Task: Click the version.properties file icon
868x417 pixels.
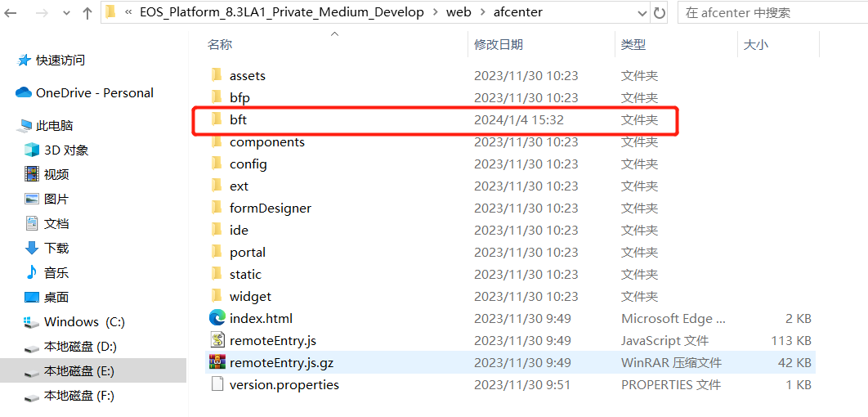Action: coord(217,384)
